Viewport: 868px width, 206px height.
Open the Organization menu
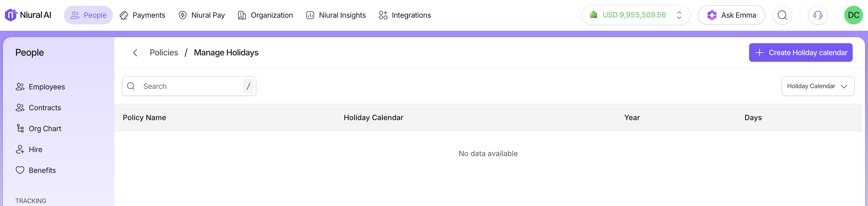tap(265, 15)
